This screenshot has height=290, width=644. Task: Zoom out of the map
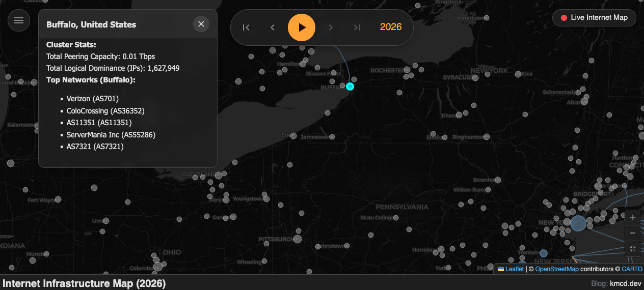tap(633, 233)
